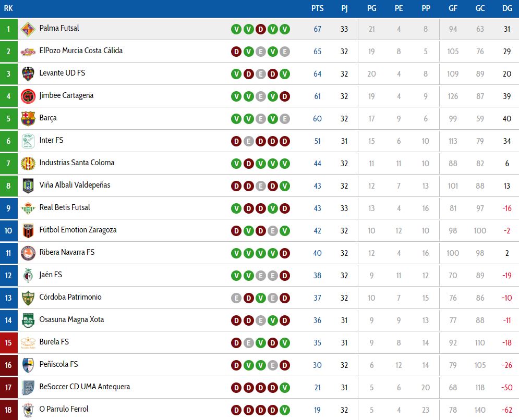Select the Industrias Santa Coloma team name

77,163
